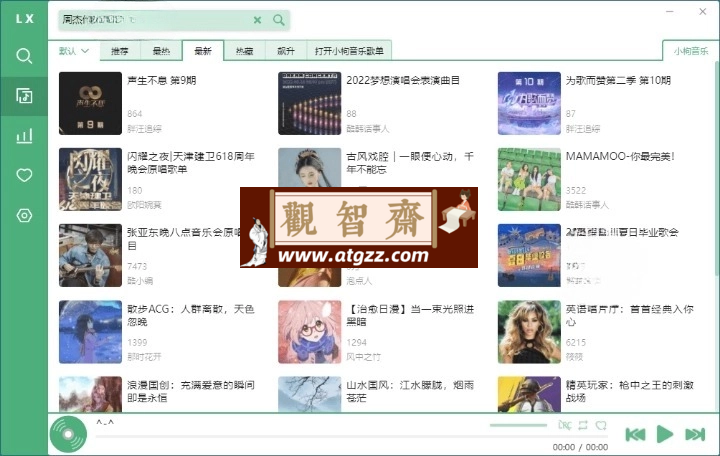Open 2022梦想演唱会表演曲目 playlist cover
Viewport: 720px width, 456px height.
(x=309, y=103)
